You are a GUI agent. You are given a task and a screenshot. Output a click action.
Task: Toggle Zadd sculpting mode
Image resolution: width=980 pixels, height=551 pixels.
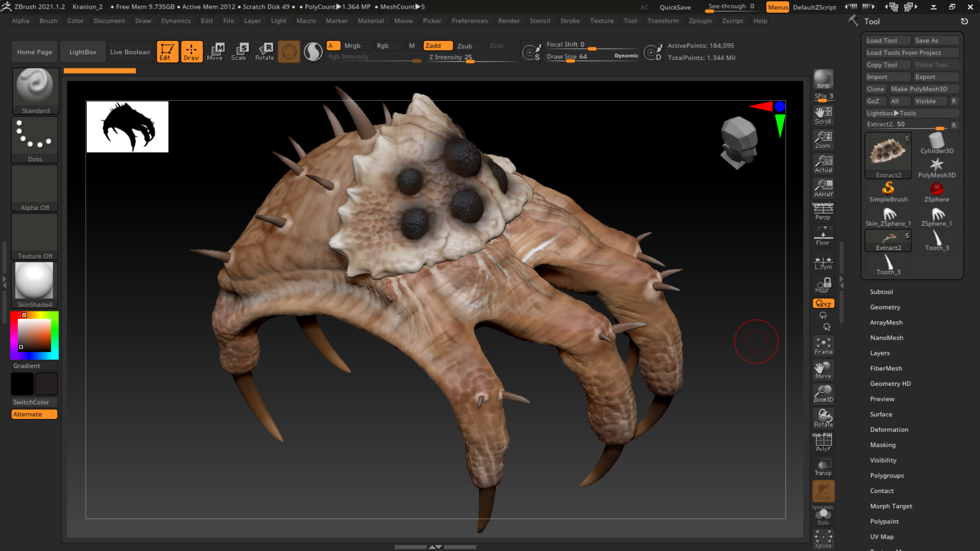(437, 45)
